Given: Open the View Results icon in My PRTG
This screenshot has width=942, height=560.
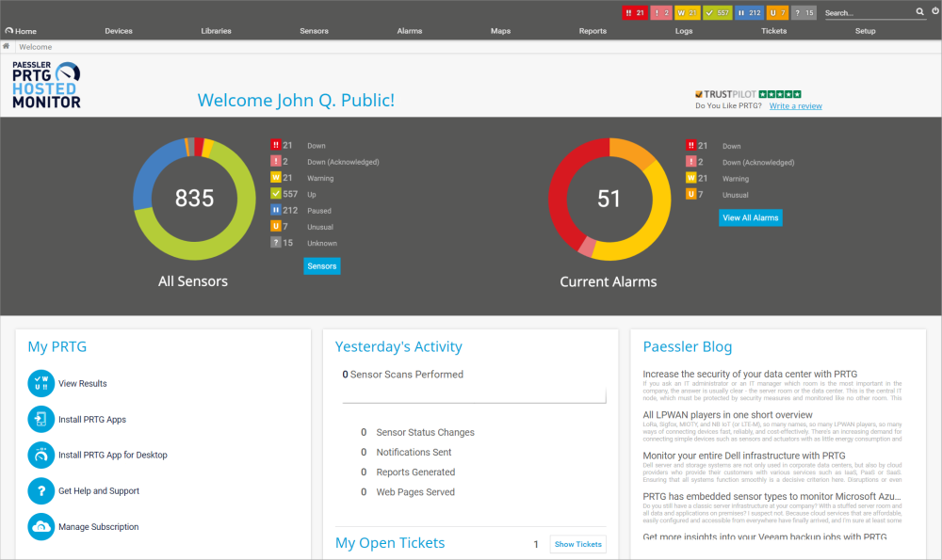Looking at the screenshot, I should [41, 384].
